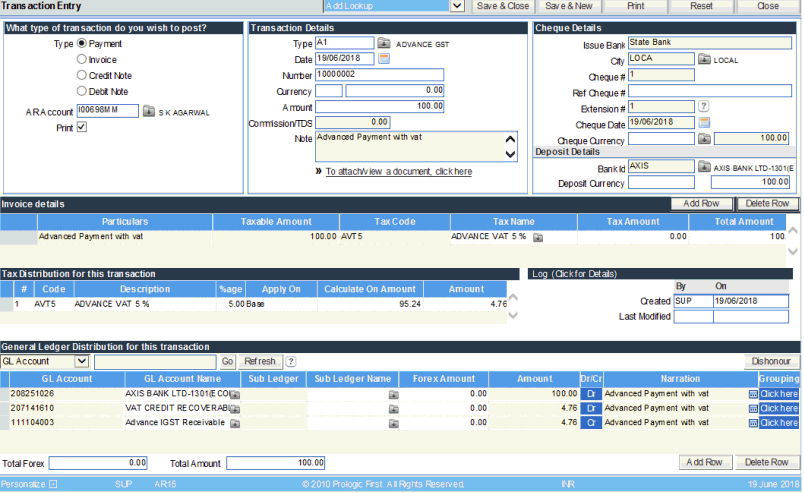Expand the Personalize panel

(53, 484)
